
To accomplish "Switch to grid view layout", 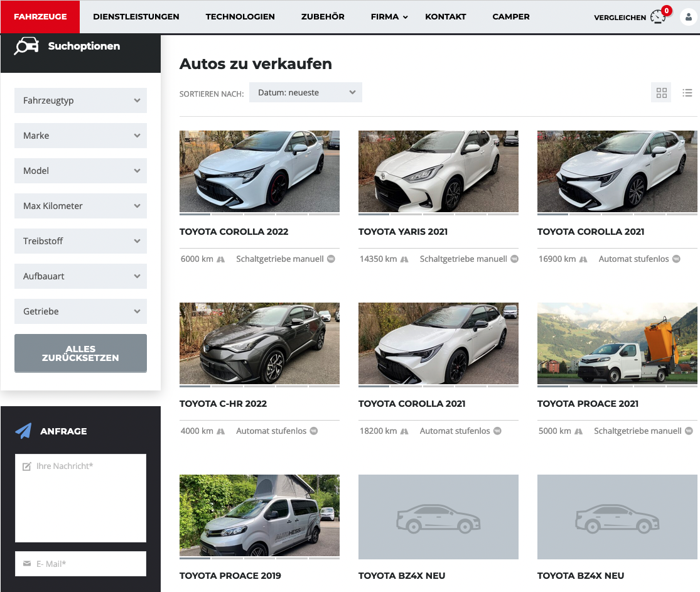I will point(661,93).
